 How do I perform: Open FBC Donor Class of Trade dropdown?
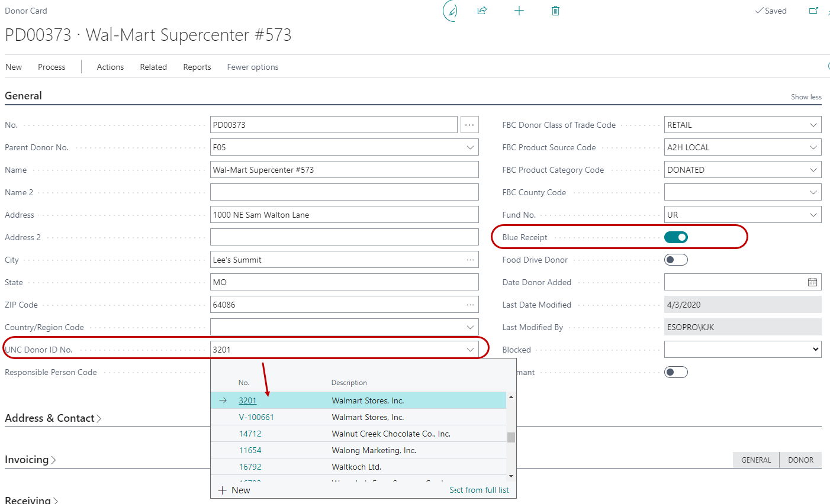click(813, 125)
